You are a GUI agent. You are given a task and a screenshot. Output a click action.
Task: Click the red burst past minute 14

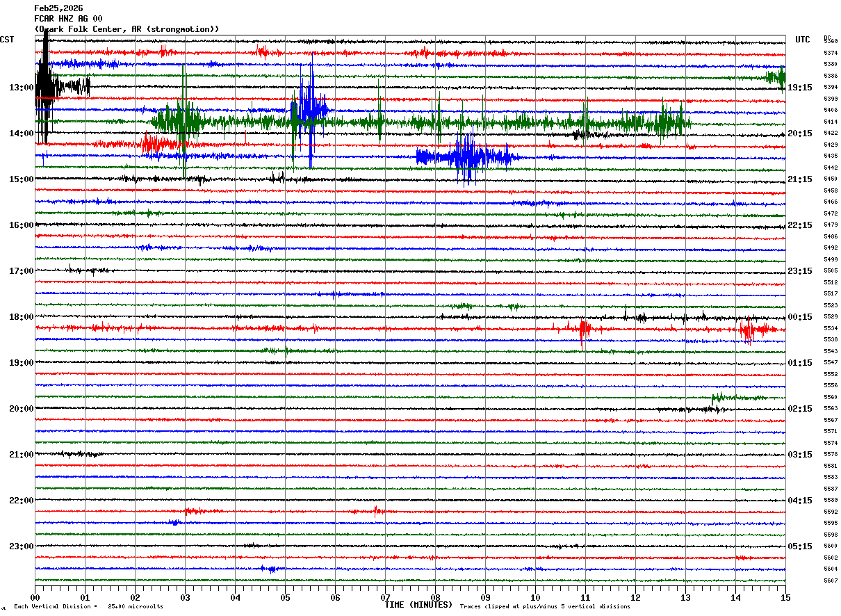point(749,329)
